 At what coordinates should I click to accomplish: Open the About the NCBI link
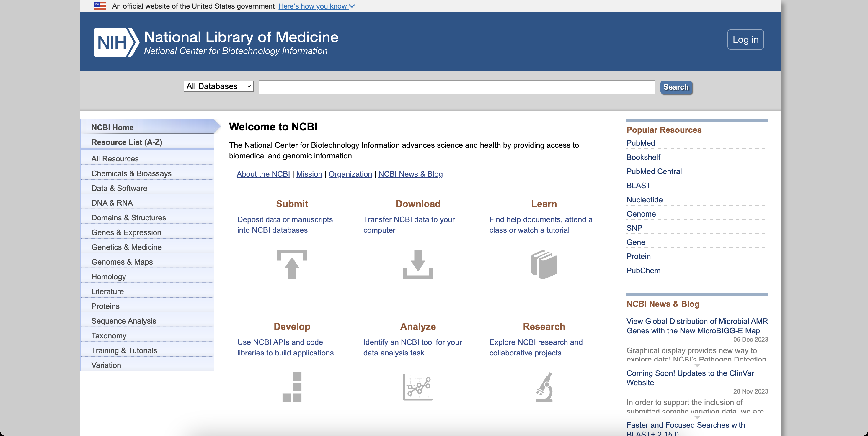click(x=263, y=174)
